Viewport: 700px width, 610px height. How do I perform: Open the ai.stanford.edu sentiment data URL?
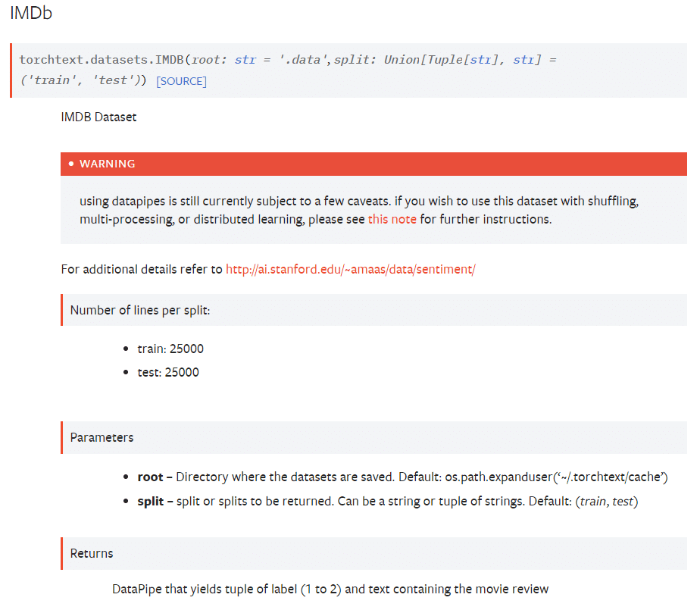coord(350,269)
